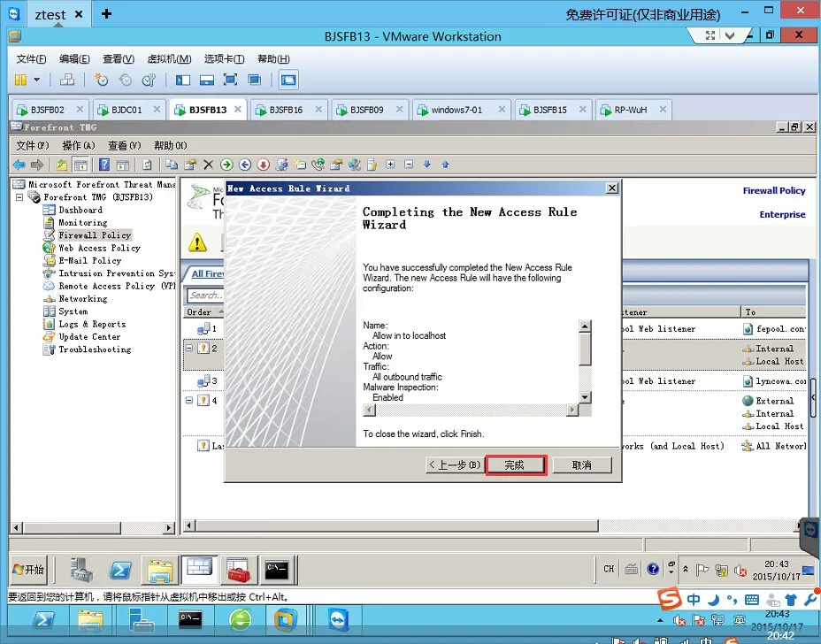The width and height of the screenshot is (821, 644).
Task: Click the VMware full screen mode icon
Action: (x=230, y=80)
